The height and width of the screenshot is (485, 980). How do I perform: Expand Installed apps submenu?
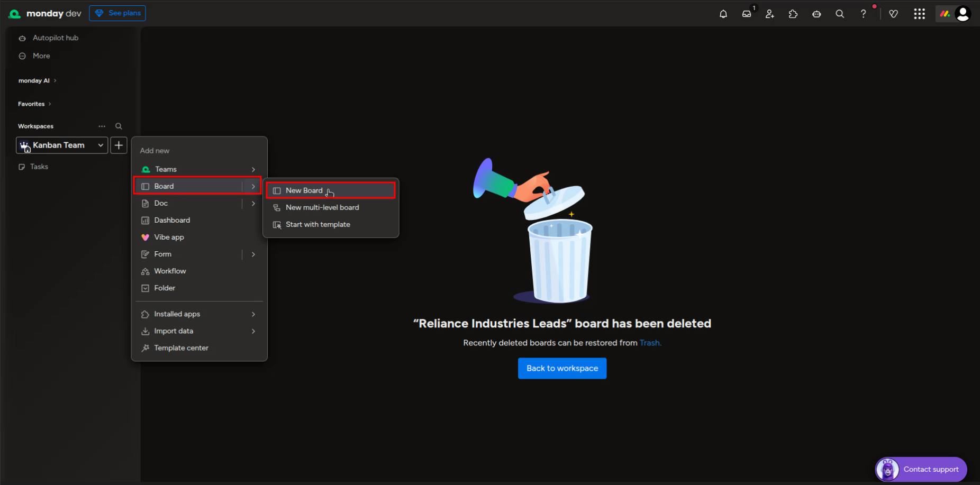(199, 314)
